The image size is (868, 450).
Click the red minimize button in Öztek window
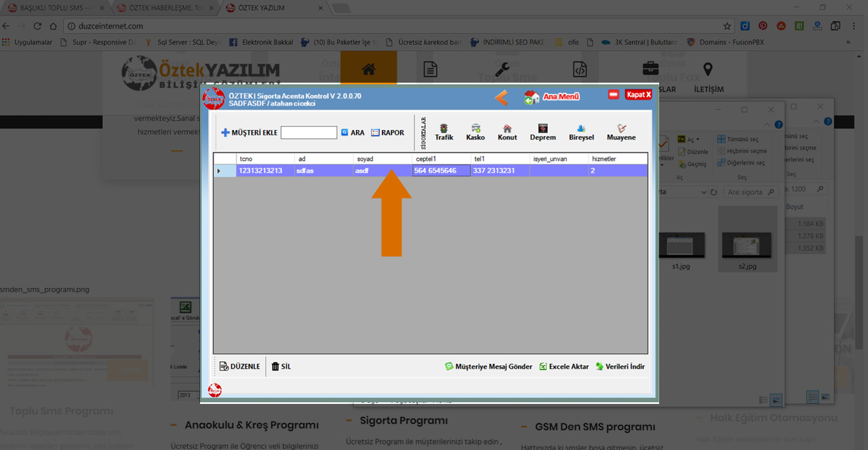[614, 95]
